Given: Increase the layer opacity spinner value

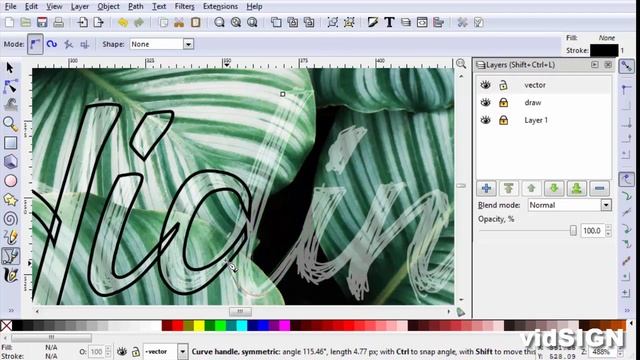Looking at the screenshot, I should (x=608, y=227).
